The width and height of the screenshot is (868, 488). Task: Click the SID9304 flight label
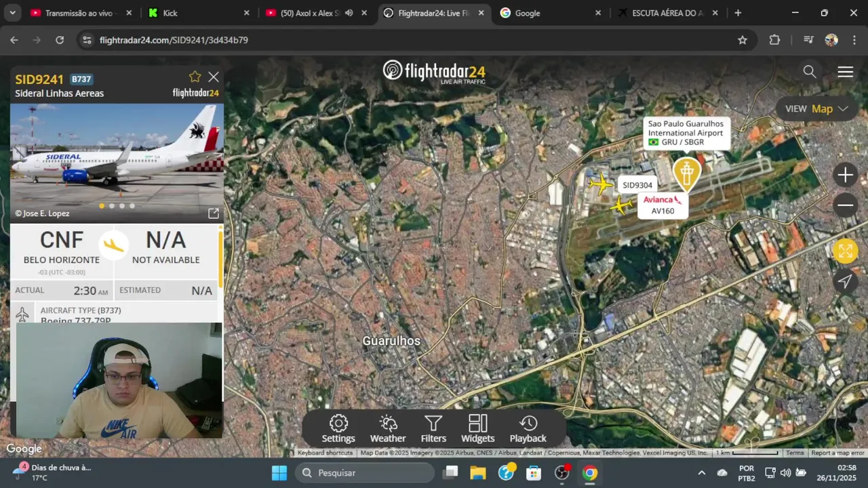point(637,185)
